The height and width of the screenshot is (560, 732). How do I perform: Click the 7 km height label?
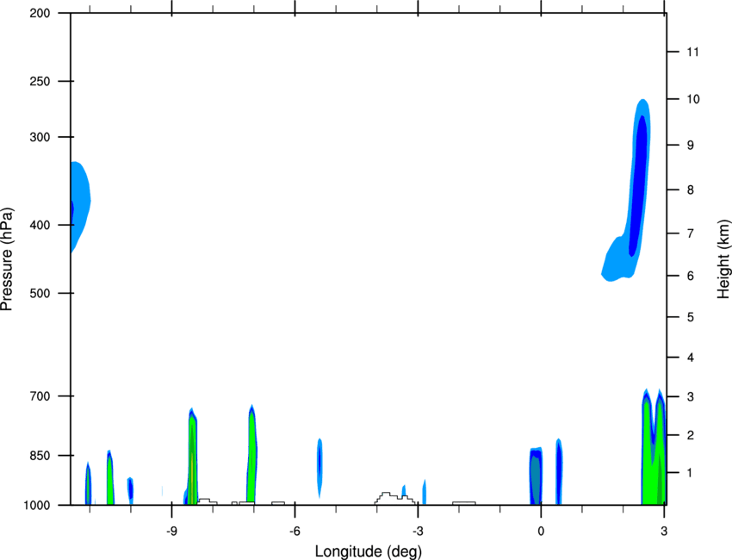(691, 233)
